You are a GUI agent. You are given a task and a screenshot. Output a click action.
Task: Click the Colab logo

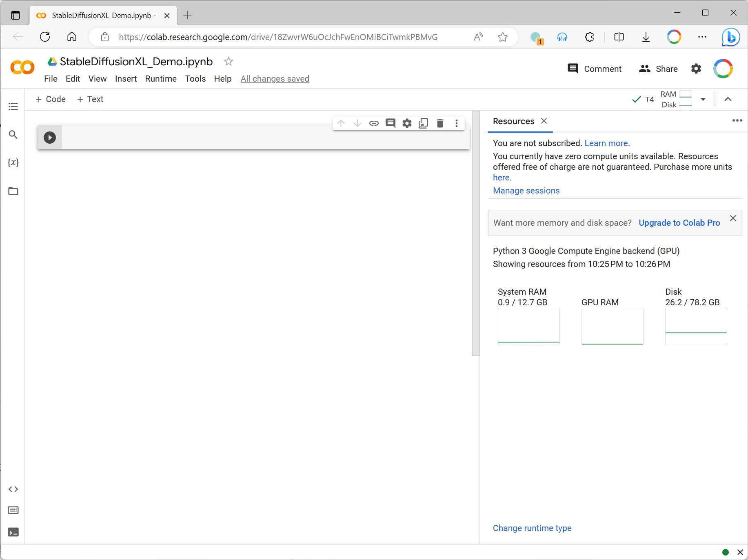click(22, 67)
